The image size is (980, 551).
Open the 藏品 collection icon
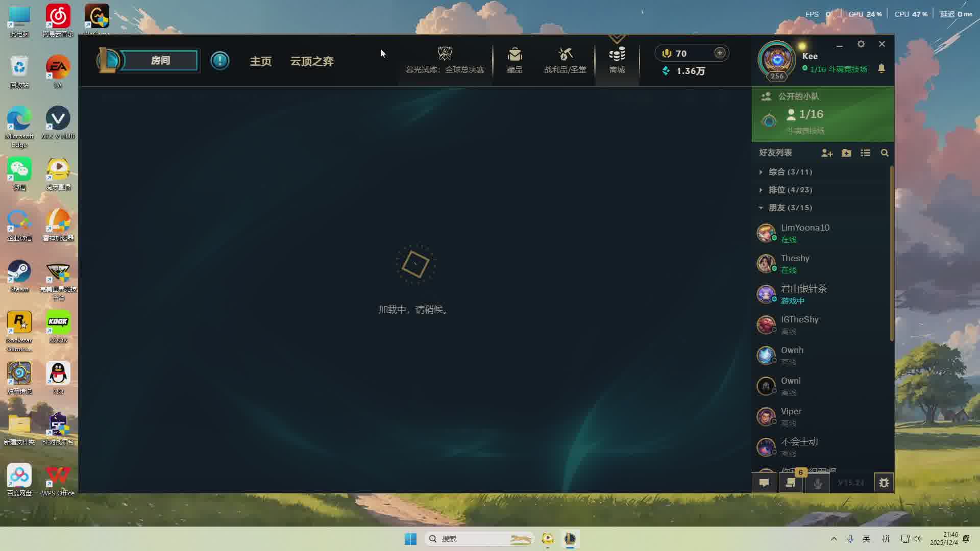pyautogui.click(x=514, y=59)
